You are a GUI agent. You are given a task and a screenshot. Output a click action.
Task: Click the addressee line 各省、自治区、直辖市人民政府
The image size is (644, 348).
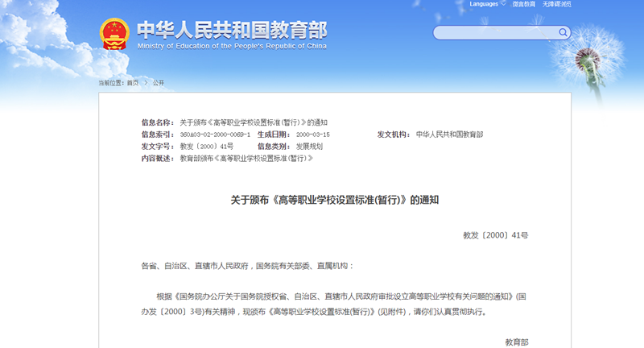tap(248, 266)
